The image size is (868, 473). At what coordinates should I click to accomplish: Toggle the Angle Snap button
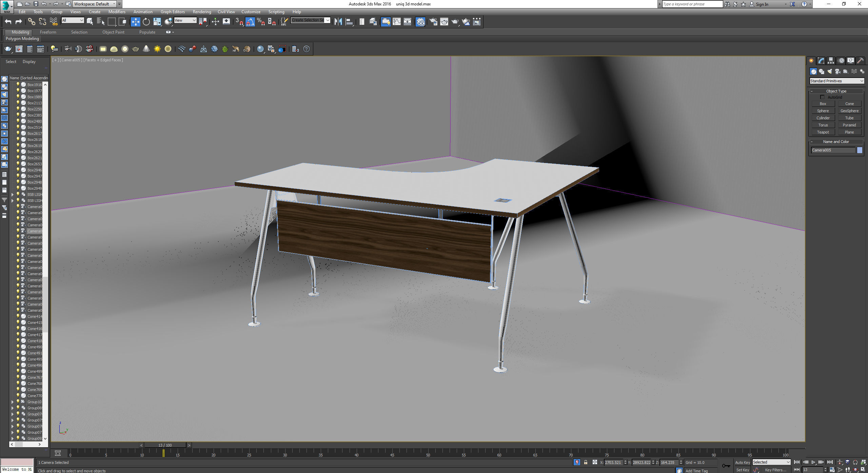click(250, 22)
